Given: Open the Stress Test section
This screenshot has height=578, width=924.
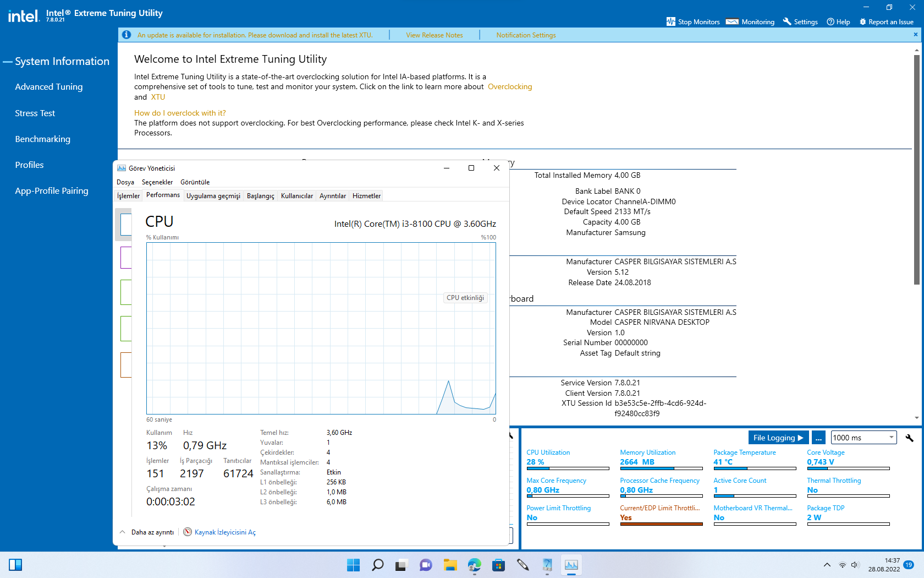Looking at the screenshot, I should click(x=35, y=113).
